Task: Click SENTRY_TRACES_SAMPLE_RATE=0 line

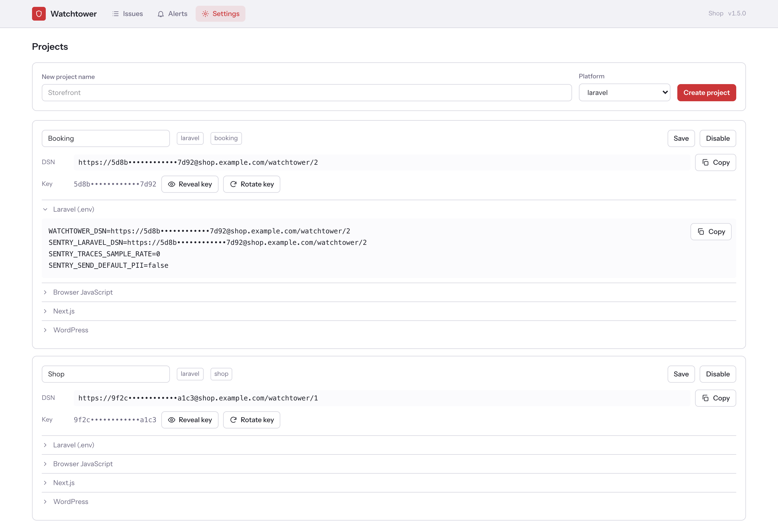Action: pyautogui.click(x=104, y=254)
